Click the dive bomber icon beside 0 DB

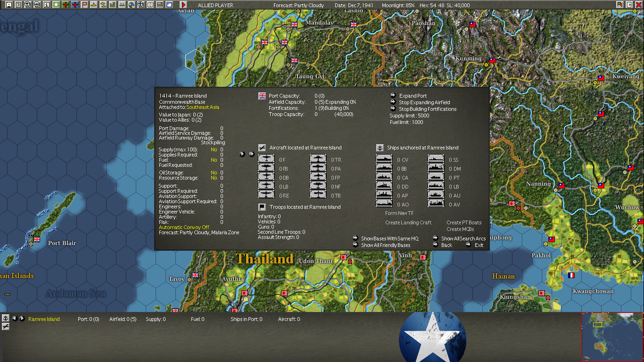tap(266, 177)
